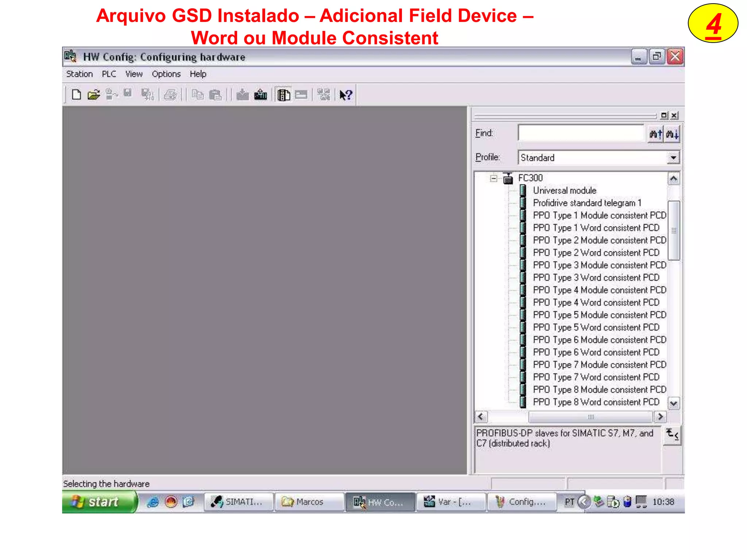747x560 pixels.
Task: Close the hardware catalog pane
Action: tap(674, 116)
